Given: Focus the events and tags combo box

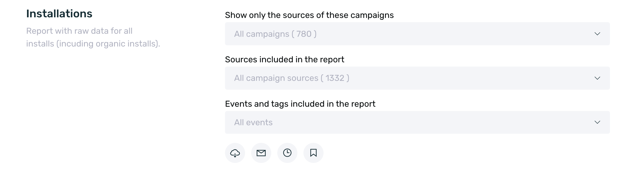Looking at the screenshot, I should click(417, 122).
